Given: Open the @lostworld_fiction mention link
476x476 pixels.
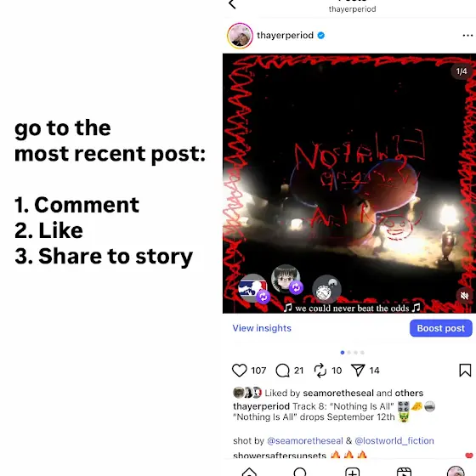Looking at the screenshot, I should click(x=394, y=440).
